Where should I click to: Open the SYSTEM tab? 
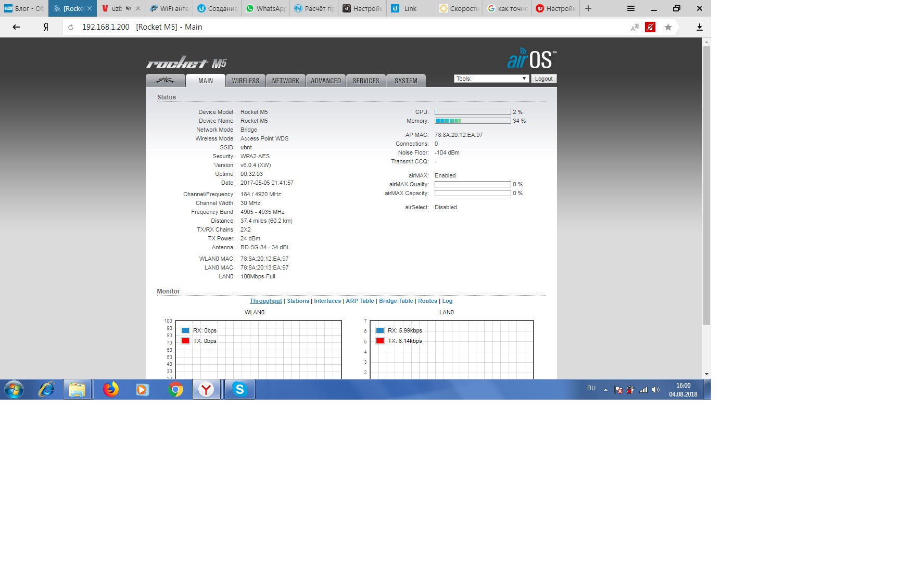point(406,81)
